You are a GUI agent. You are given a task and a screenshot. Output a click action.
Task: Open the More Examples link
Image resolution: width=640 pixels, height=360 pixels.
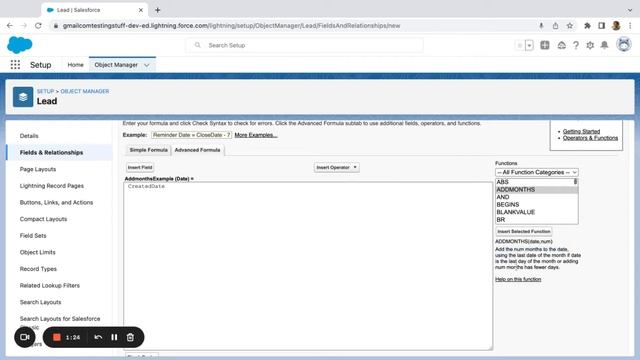pyautogui.click(x=256, y=135)
